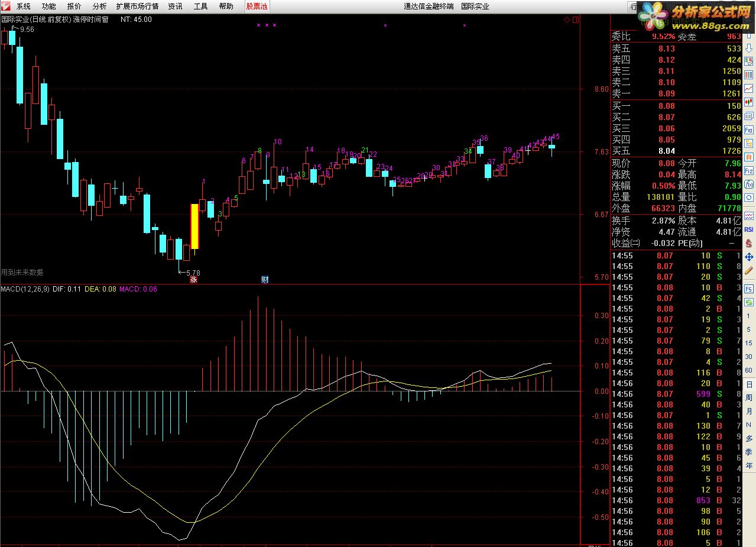Click the chart title 国际实业(日线,前复权)
Screen dimensions: 756x547
[x=35, y=19]
